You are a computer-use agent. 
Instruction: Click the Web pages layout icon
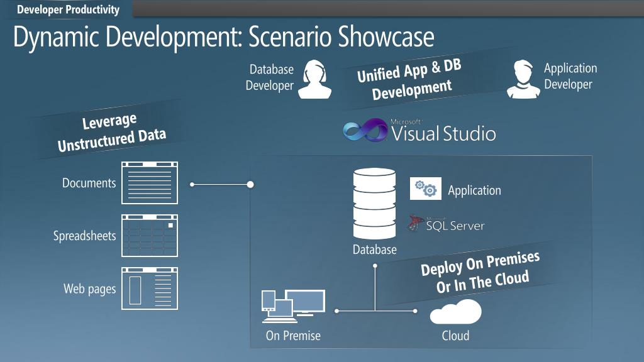[x=150, y=288]
